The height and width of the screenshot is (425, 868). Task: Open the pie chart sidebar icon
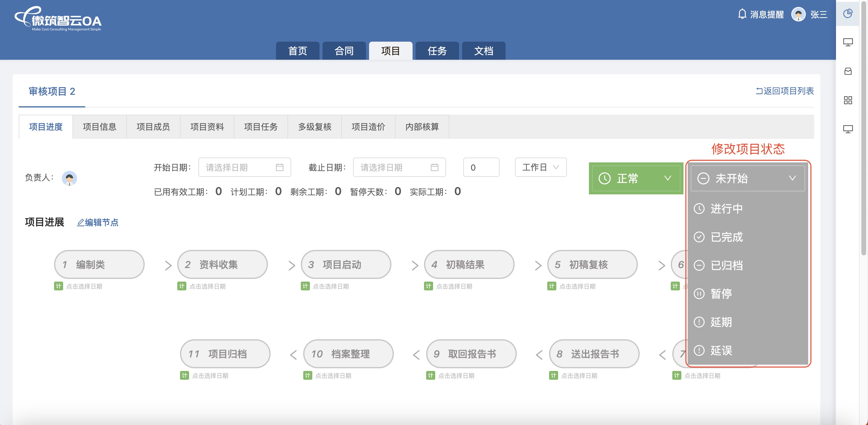[x=847, y=14]
